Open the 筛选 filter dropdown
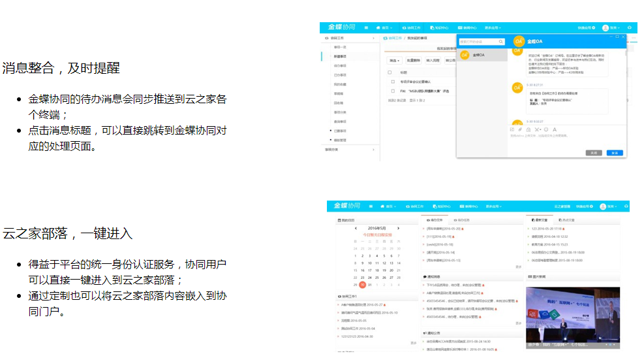The image size is (644, 358). pos(394,60)
